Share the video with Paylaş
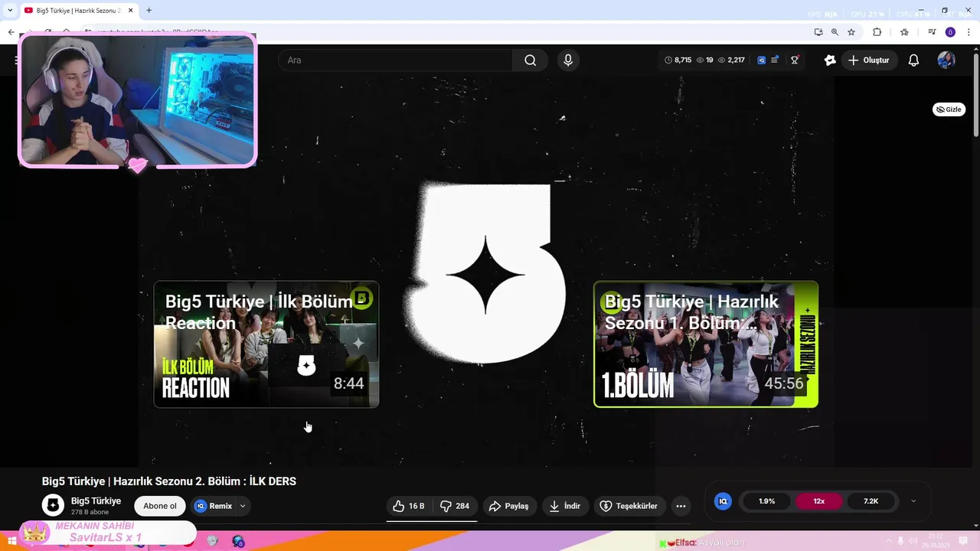Viewport: 980px width, 551px height. (509, 506)
